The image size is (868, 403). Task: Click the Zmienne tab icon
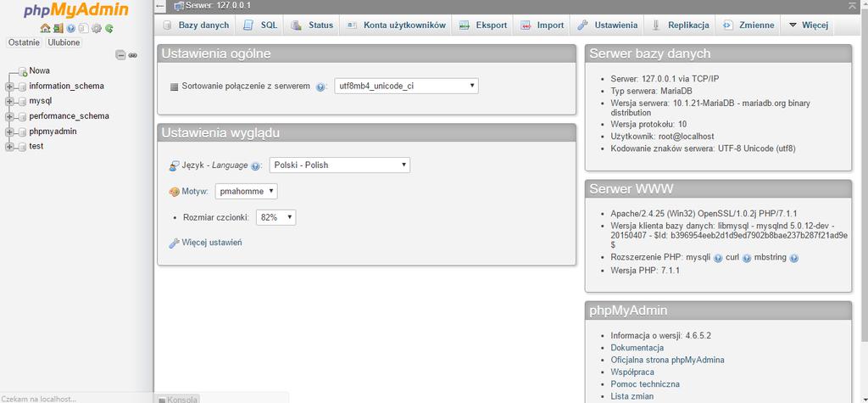click(728, 25)
